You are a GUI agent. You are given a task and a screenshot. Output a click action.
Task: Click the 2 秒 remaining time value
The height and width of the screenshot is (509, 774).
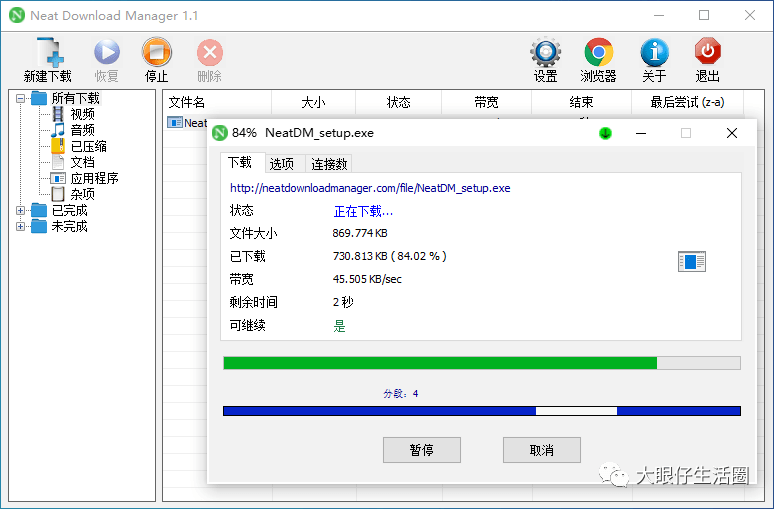343,302
